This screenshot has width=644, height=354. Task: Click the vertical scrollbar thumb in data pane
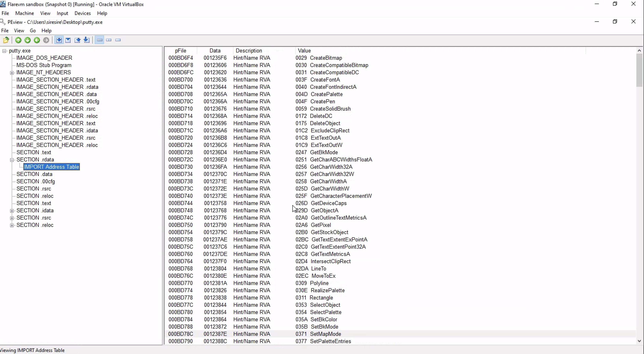click(x=639, y=70)
